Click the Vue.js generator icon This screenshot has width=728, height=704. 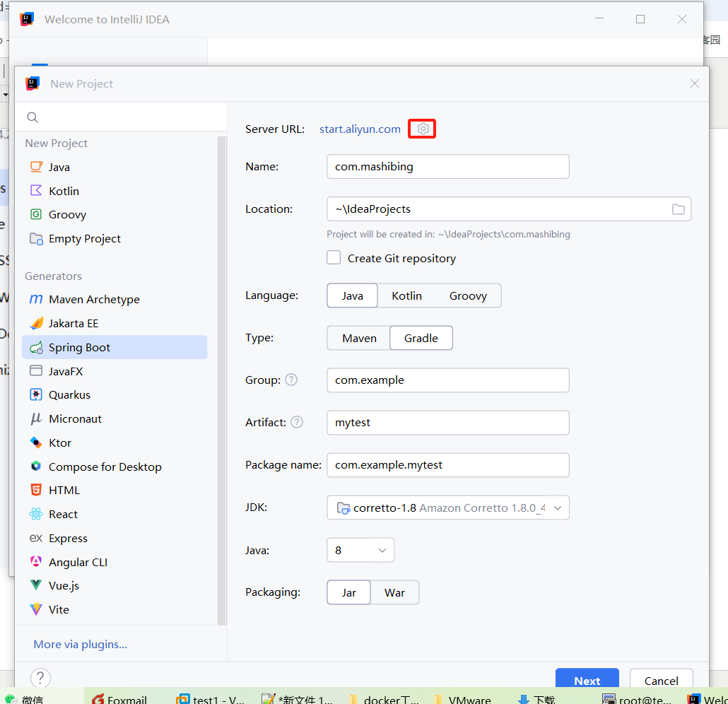coord(36,585)
